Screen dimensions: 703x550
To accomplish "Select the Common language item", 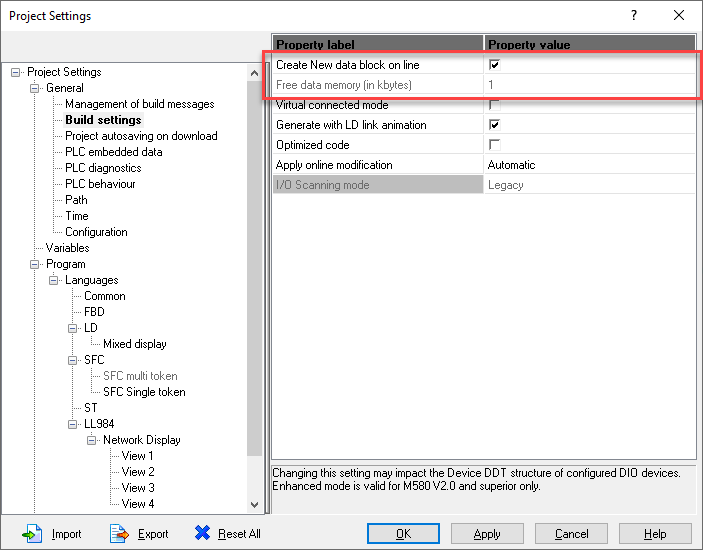I will point(104,296).
